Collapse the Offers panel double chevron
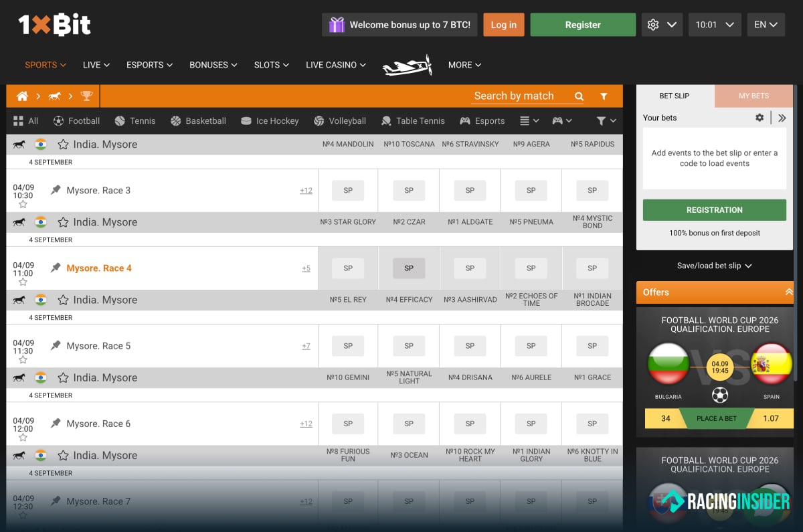 tap(788, 292)
